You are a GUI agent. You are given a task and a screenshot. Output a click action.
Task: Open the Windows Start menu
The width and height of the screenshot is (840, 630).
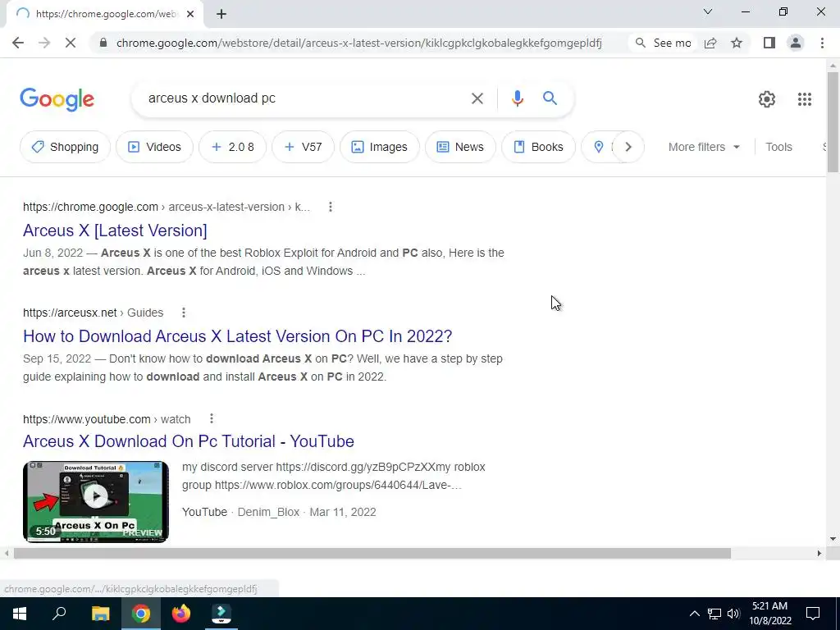pyautogui.click(x=20, y=614)
